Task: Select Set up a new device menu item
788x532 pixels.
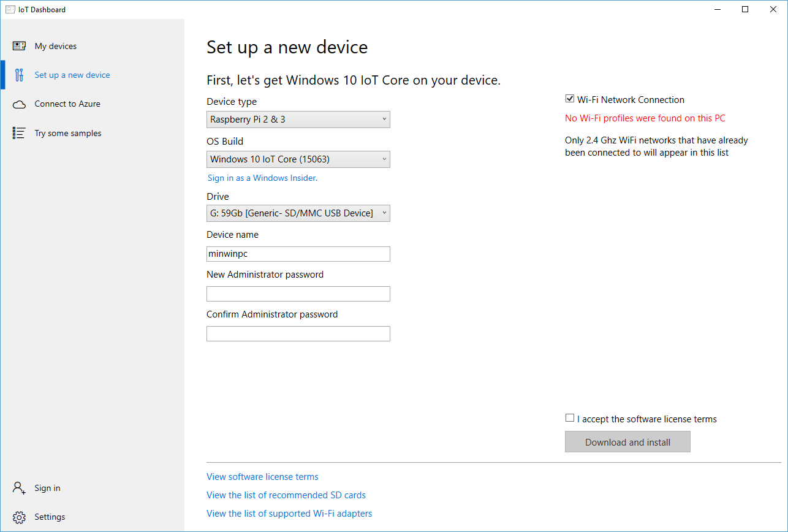Action: click(72, 75)
